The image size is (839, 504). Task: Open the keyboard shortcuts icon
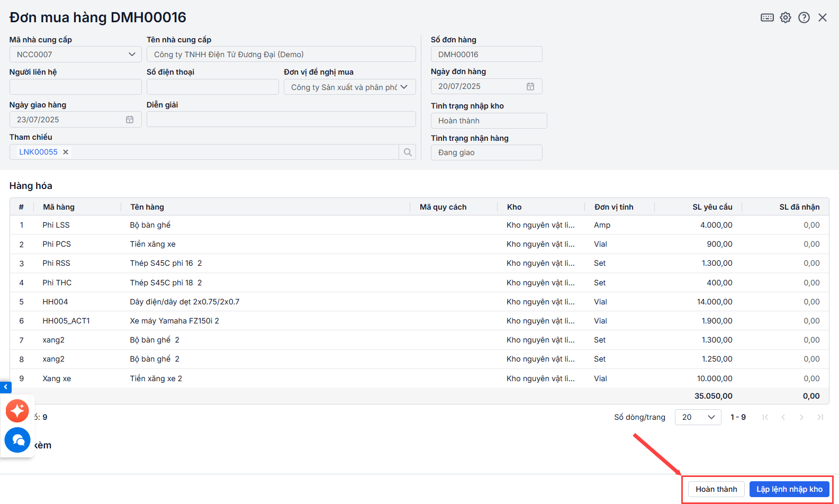point(767,17)
